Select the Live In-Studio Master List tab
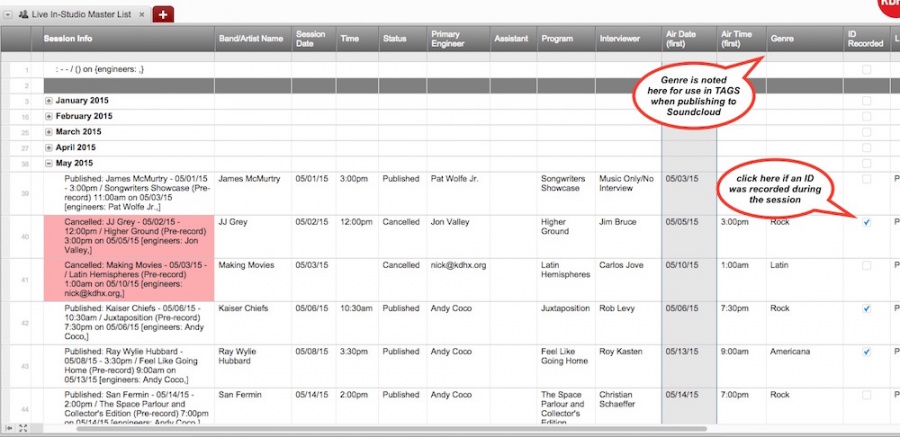 click(82, 14)
